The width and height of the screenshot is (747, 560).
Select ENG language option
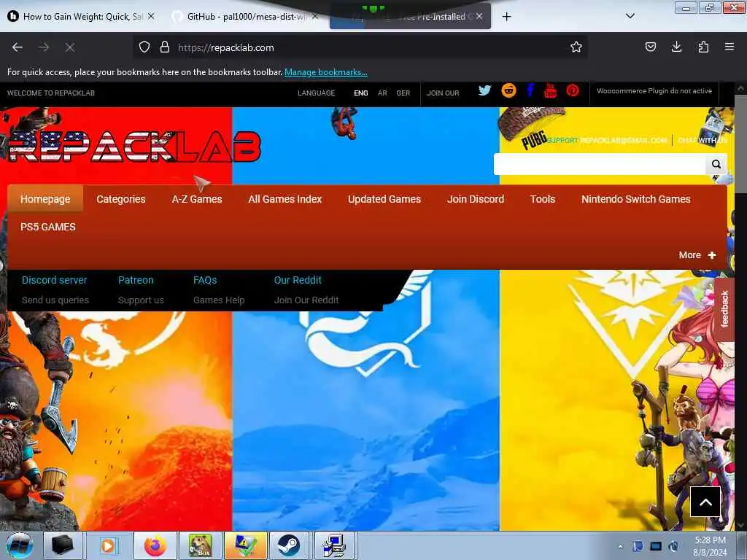point(360,93)
